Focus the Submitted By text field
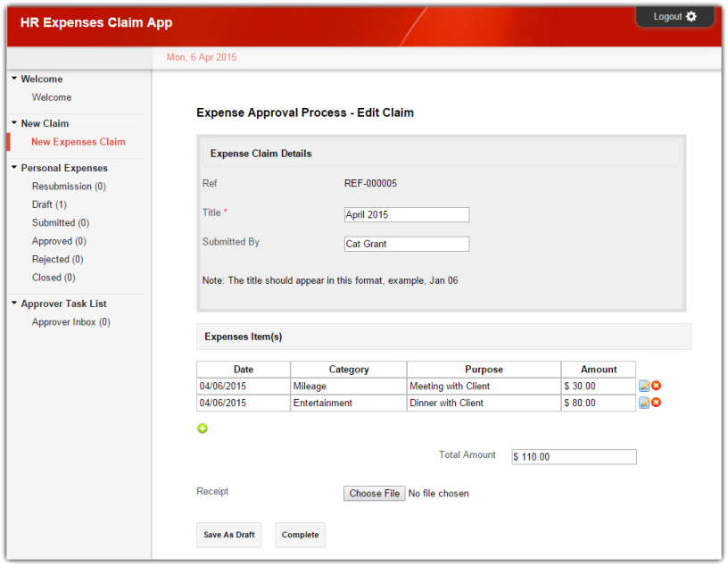Screen dimensions: 728x566 (x=406, y=244)
